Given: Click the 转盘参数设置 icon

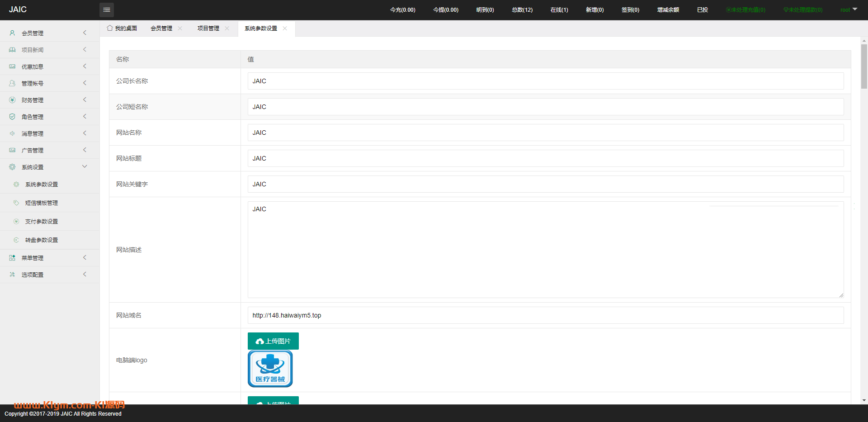Looking at the screenshot, I should tap(16, 240).
